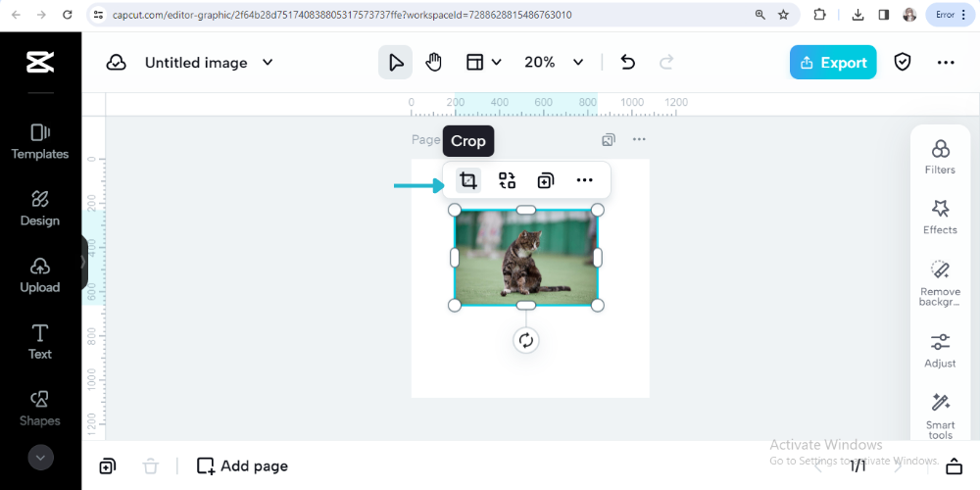Screen dimensions: 980x490
Task: Click Add page button
Action: click(242, 466)
